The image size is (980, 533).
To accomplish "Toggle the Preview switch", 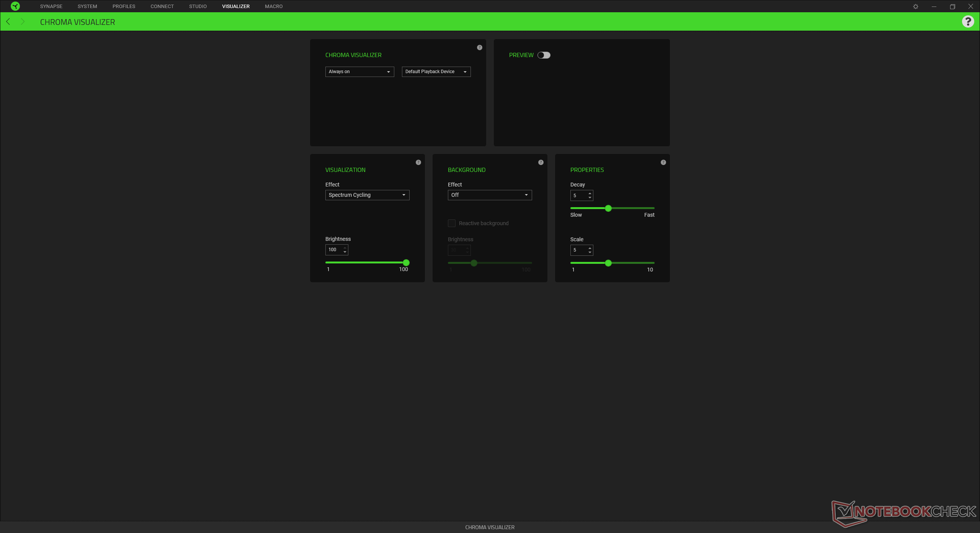I will (x=544, y=55).
